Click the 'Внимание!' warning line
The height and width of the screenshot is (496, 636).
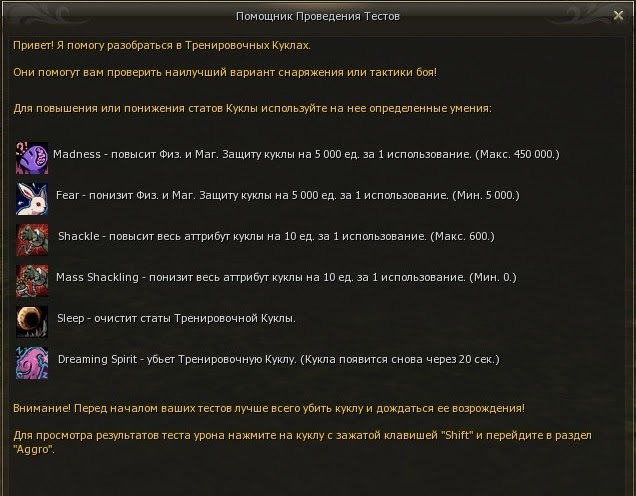point(268,408)
